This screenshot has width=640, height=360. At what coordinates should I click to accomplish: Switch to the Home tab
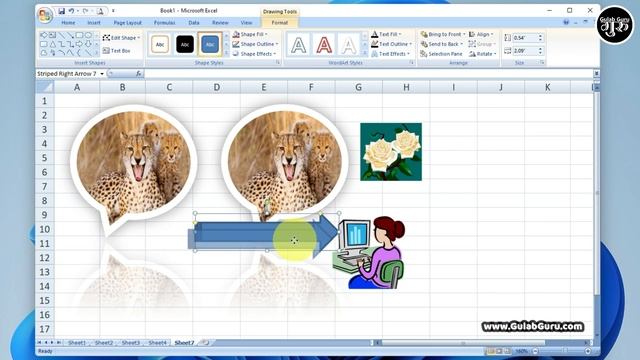coord(68,23)
